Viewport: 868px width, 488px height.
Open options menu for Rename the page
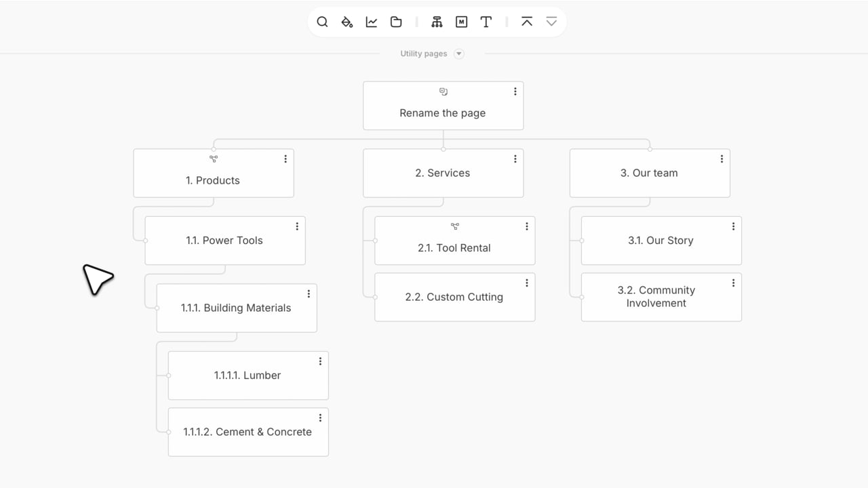515,91
